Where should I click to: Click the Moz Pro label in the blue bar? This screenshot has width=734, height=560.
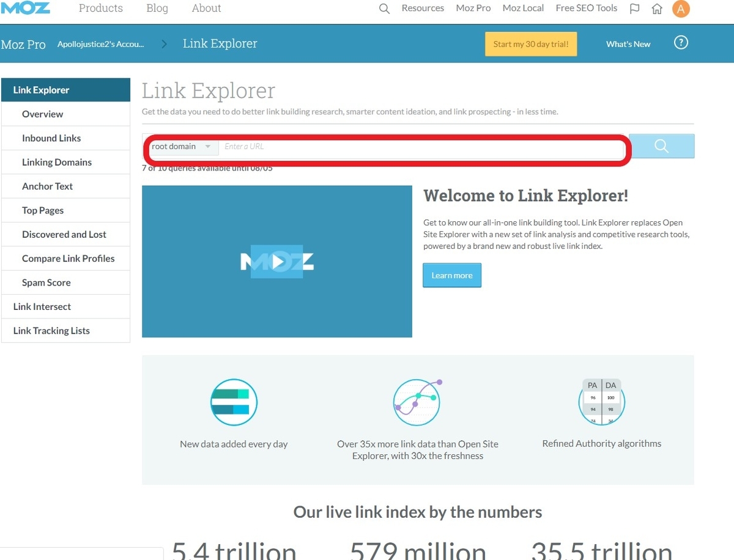click(23, 45)
